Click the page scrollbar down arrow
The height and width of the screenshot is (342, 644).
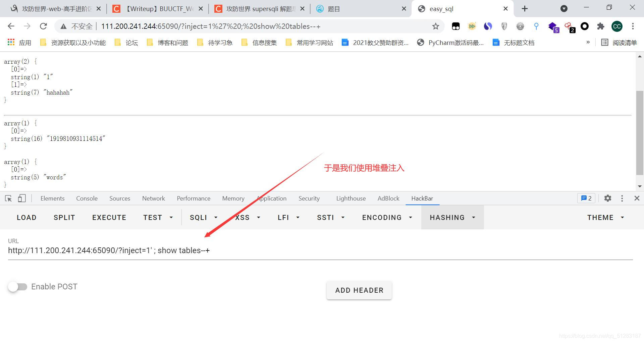tap(640, 186)
